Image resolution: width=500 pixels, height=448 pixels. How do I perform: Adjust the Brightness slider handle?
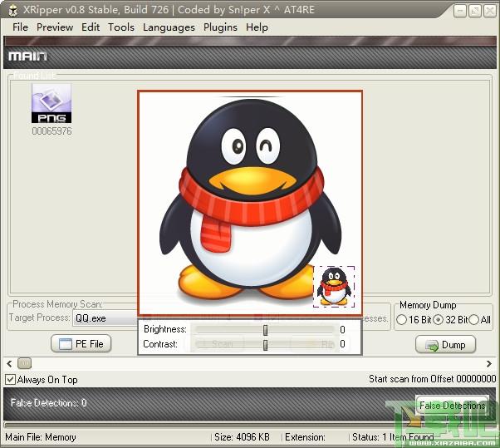coord(265,330)
